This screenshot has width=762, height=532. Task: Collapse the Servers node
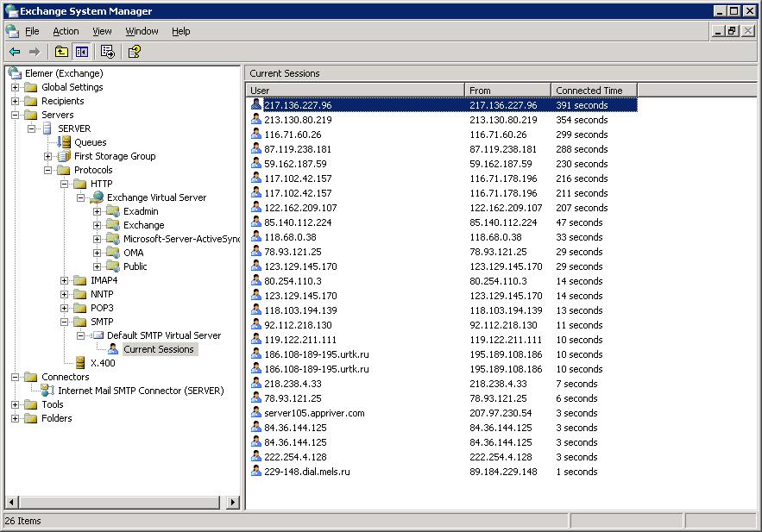pyautogui.click(x=15, y=115)
